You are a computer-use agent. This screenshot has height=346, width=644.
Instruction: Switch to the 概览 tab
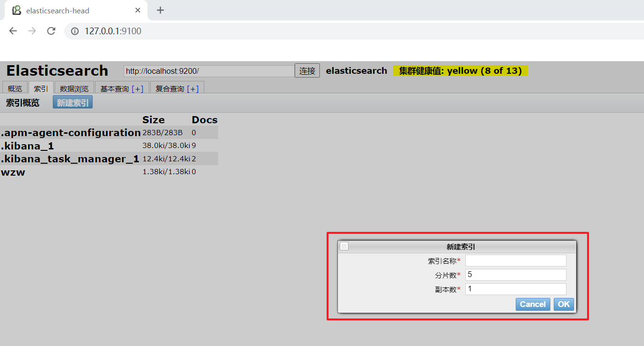15,89
